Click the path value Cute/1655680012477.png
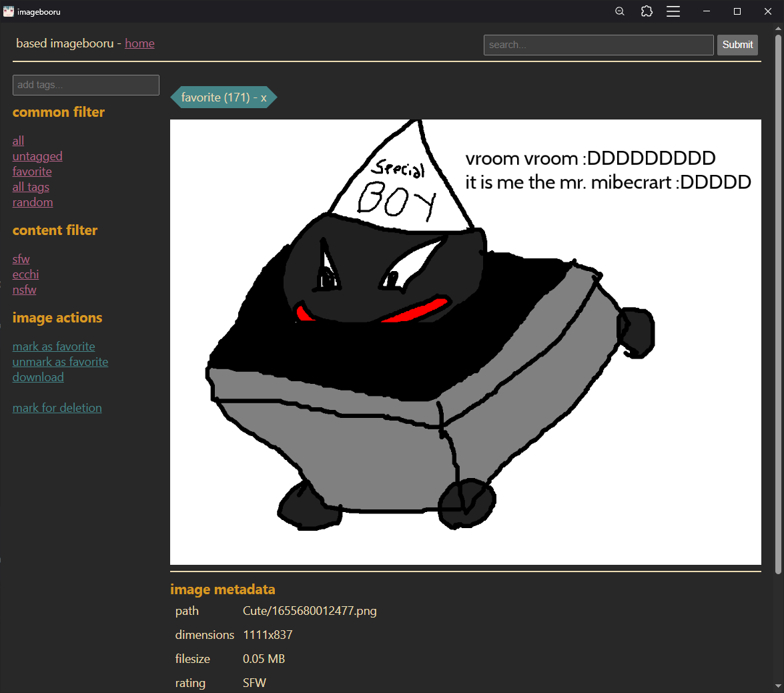This screenshot has height=693, width=784. (x=310, y=611)
